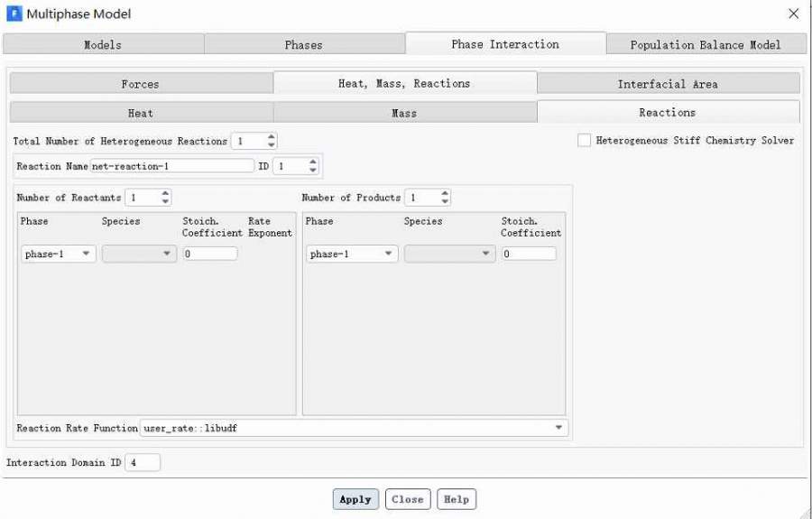The image size is (812, 519).
Task: Click the Apply button
Action: coord(355,499)
